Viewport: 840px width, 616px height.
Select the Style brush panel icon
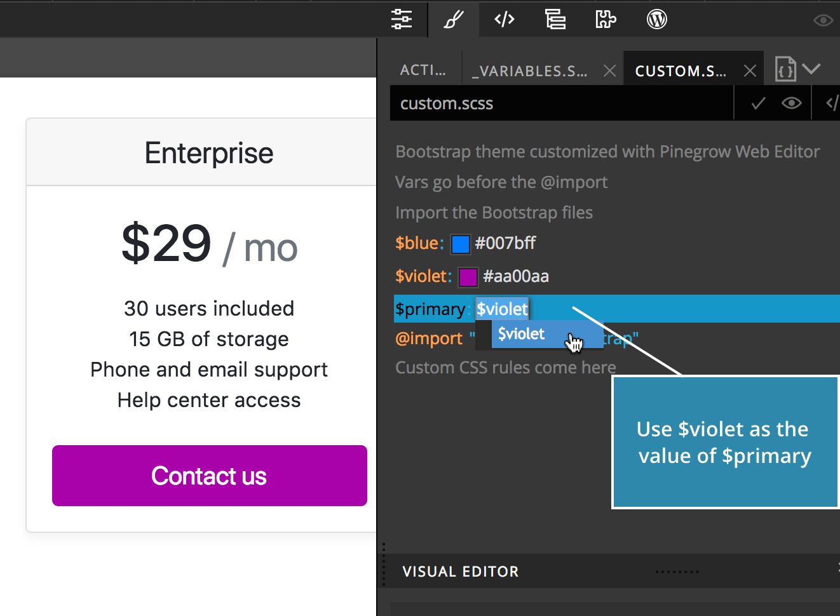[453, 20]
